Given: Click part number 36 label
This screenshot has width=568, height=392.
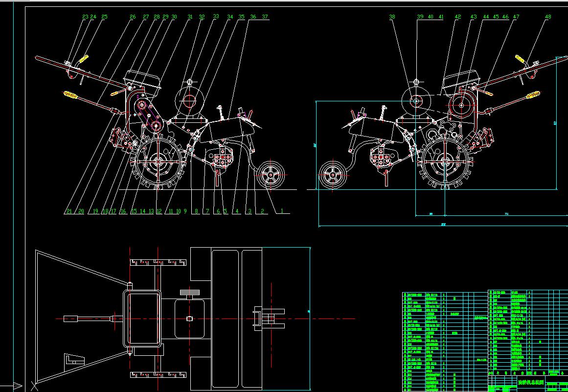Looking at the screenshot, I should [x=253, y=17].
